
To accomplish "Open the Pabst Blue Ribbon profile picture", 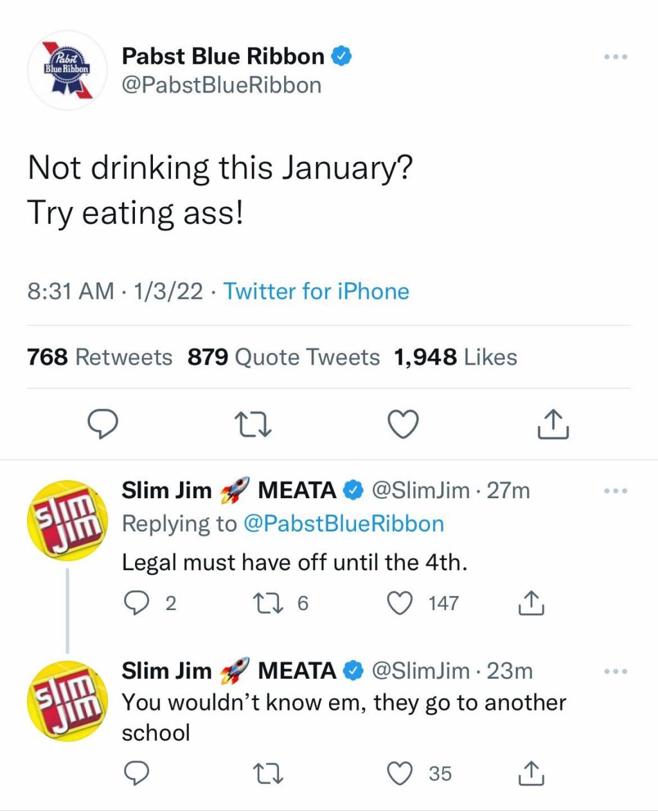I will [x=67, y=69].
